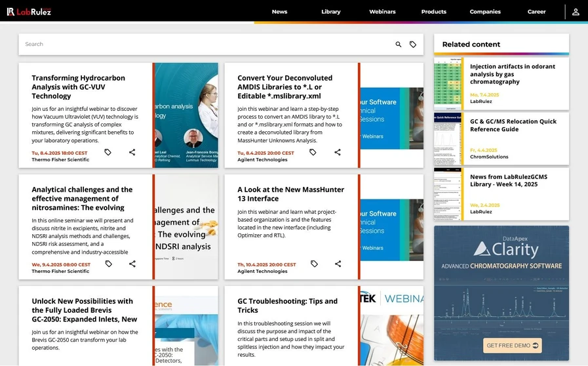Image resolution: width=588 pixels, height=366 pixels.
Task: Click 'Agilent Technologies' under AMDIS Libraries card
Action: (262, 159)
